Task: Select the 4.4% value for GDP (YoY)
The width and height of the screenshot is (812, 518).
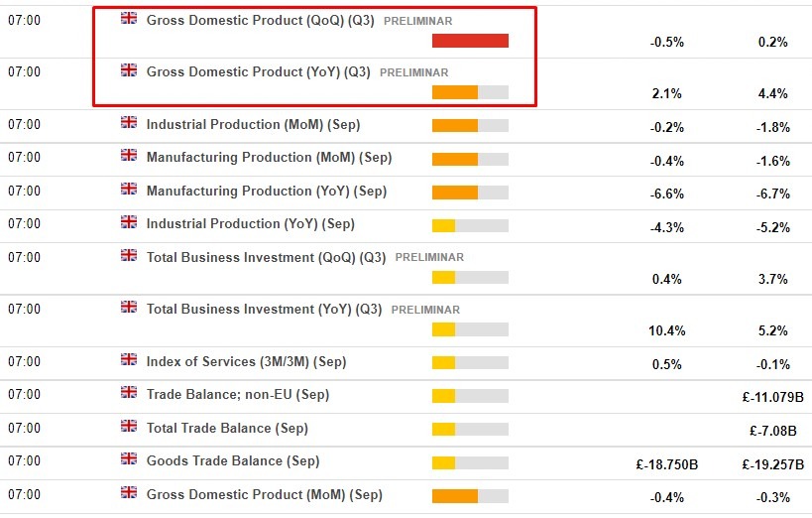Action: [x=772, y=94]
